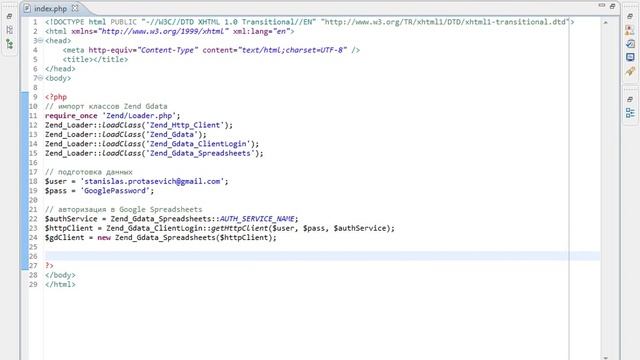Viewport: 640px width, 360px height.
Task: Click the $gdClient variable
Action: coord(64,238)
